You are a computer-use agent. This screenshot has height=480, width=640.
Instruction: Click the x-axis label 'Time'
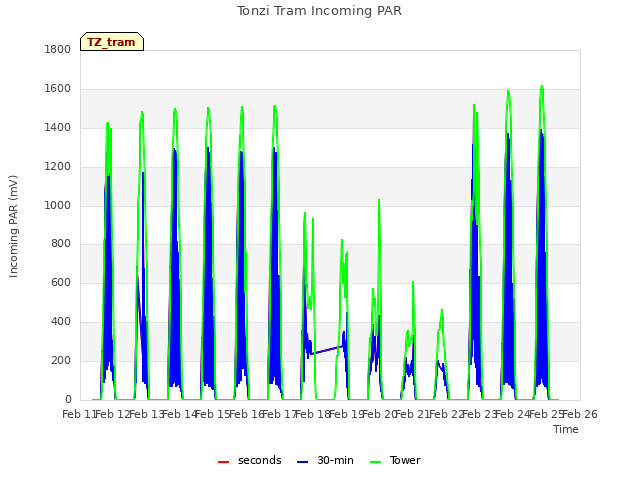566,429
